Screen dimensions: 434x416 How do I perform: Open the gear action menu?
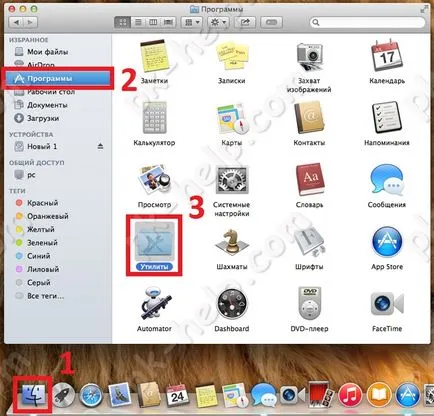click(218, 22)
